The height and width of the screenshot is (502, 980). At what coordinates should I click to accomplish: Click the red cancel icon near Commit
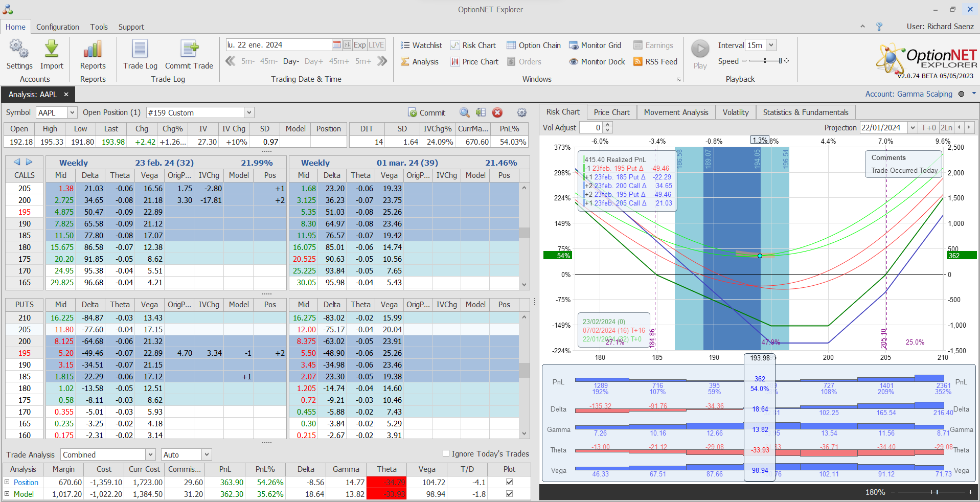click(x=497, y=112)
